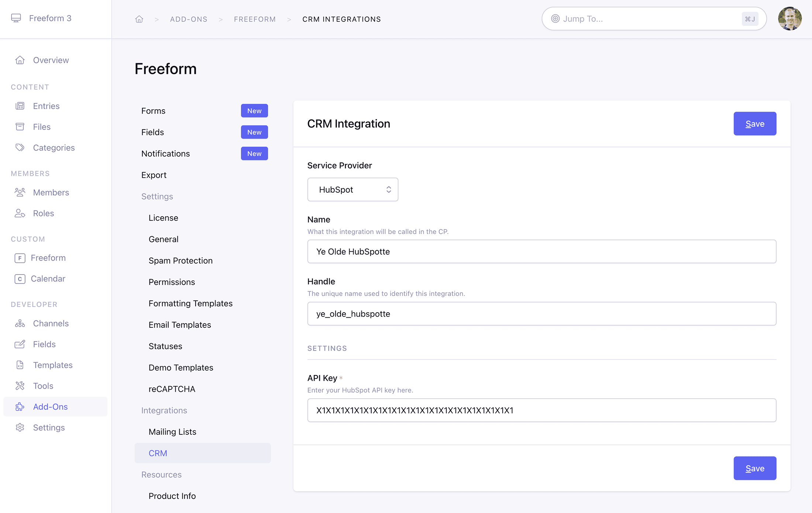Click the Overview menu item
812x513 pixels.
coord(51,60)
